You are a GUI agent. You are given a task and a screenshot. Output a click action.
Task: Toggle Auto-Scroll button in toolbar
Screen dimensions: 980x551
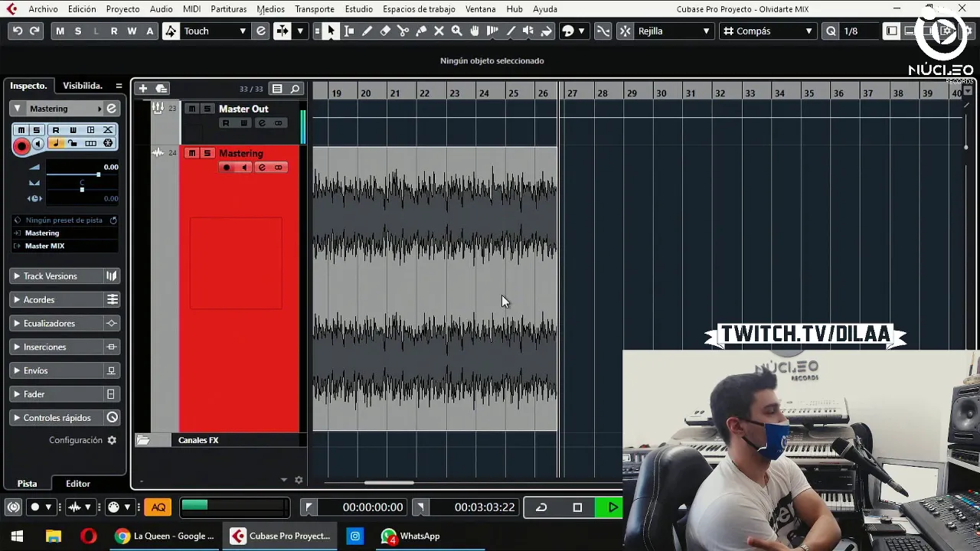[x=283, y=31]
